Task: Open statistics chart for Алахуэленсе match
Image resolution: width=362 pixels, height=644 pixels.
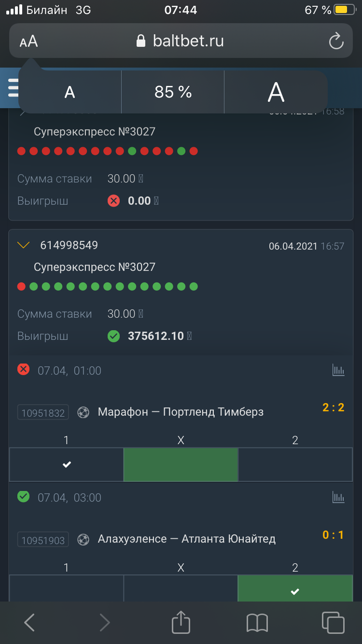Action: (338, 497)
